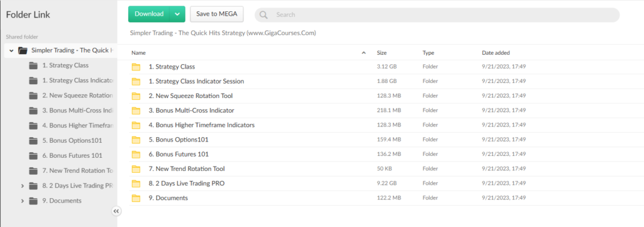Click the 159.4 MB size cell
Screen dimensions: 644x227
click(389, 140)
